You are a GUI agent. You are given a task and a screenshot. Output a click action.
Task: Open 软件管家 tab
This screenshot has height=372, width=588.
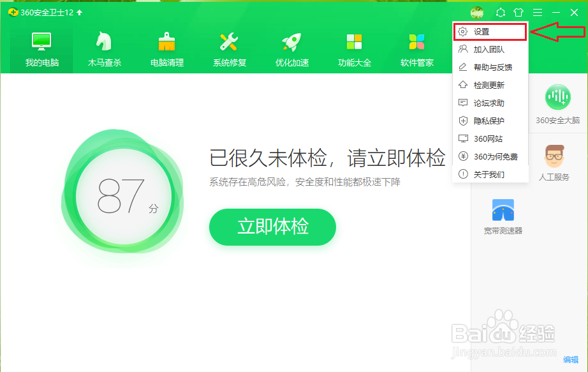coord(417,50)
